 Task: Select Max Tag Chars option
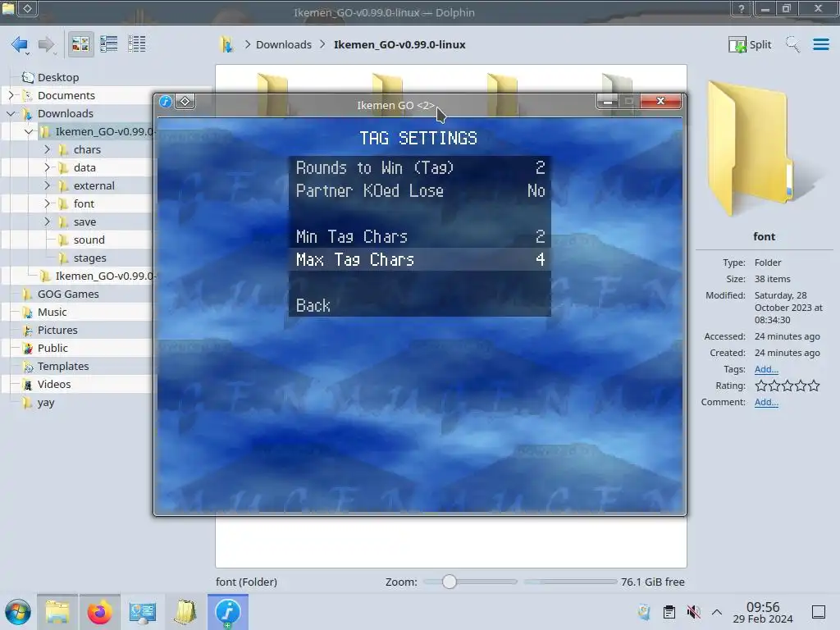[420, 259]
